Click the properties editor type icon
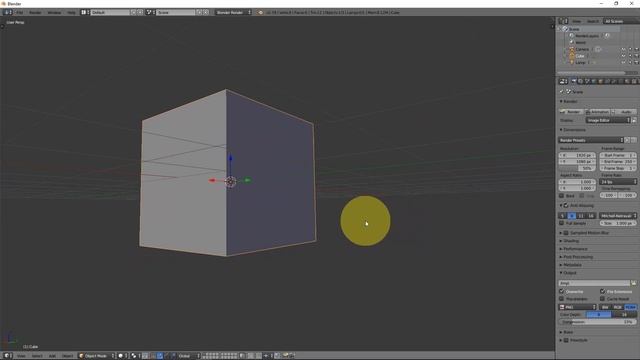 [x=563, y=82]
